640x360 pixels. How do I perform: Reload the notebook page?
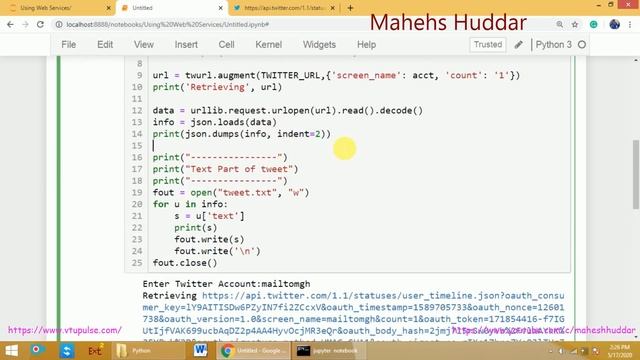(40, 24)
